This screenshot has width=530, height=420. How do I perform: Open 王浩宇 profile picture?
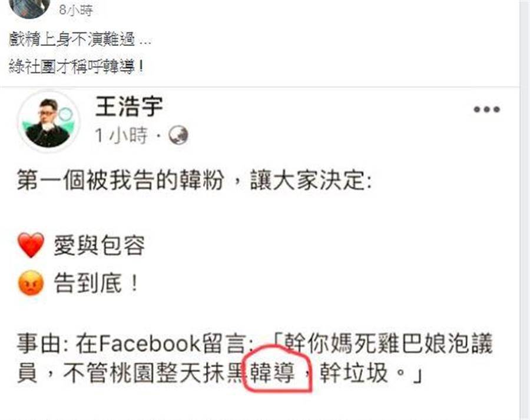[49, 122]
